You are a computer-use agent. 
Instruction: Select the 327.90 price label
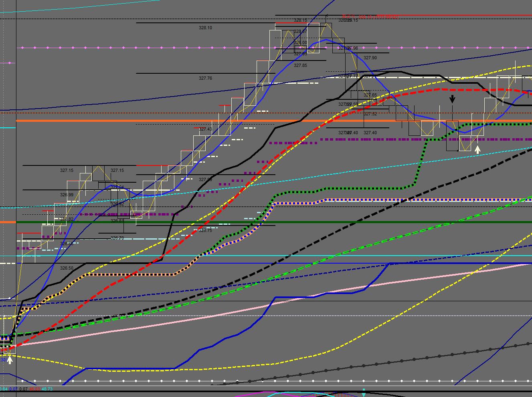click(370, 58)
